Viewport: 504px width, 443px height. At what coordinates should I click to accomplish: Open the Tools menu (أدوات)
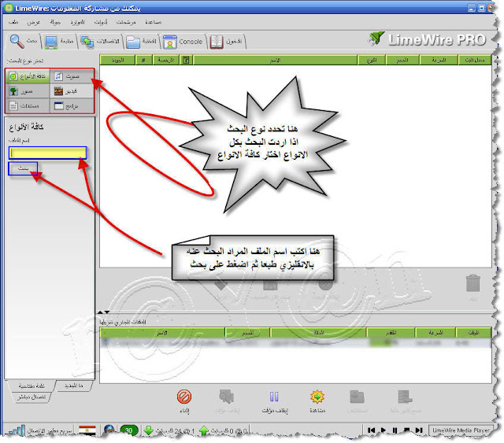click(101, 22)
